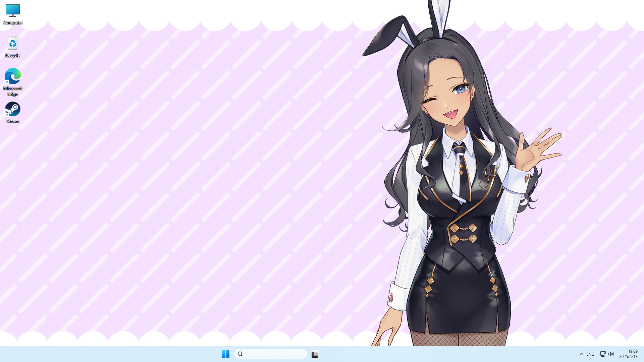Open the network status tray icon
Viewport: 644px width, 362px height.
(x=603, y=354)
